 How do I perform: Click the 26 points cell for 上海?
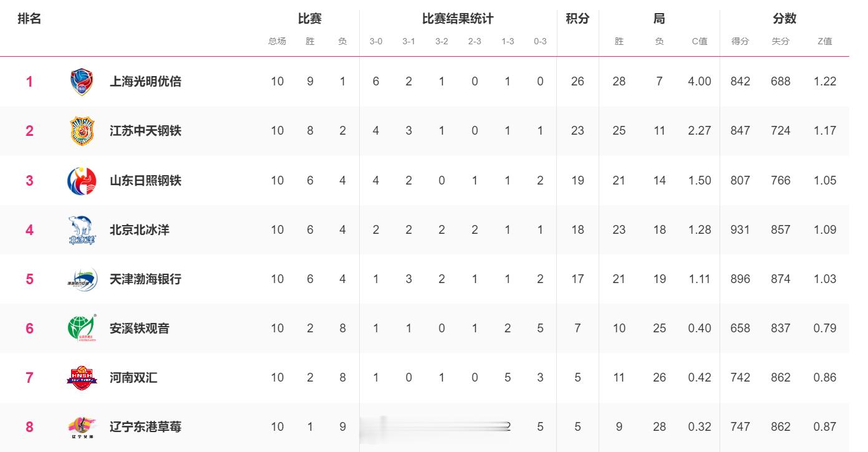(577, 81)
